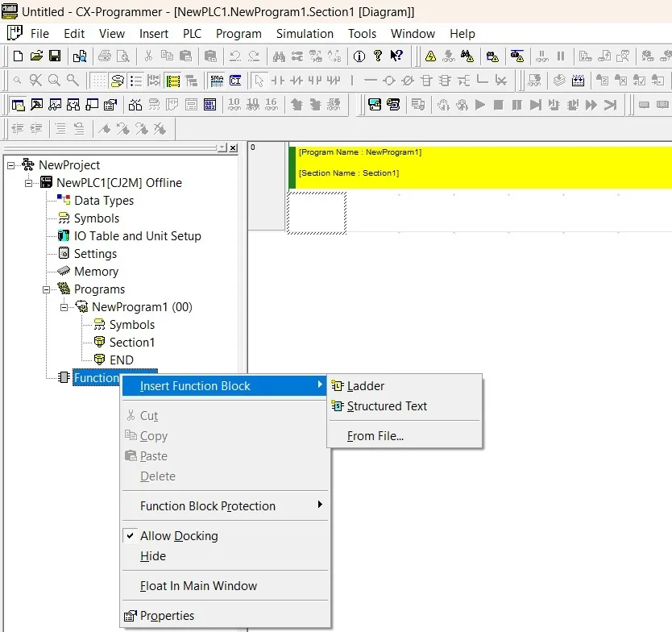Viewport: 672px width, 632px height.
Task: Collapse the NewPLC1[CJ2M] Offline node
Action: (x=28, y=183)
